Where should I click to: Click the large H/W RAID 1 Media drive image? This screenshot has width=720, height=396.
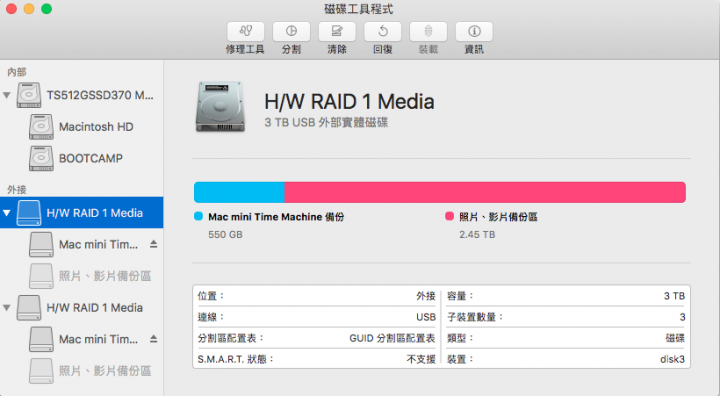(220, 107)
